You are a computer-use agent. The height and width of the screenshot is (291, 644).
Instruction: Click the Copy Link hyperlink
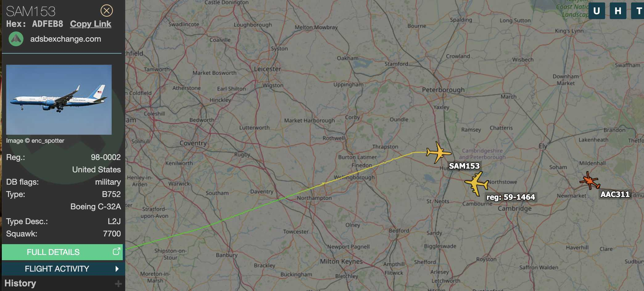point(90,24)
